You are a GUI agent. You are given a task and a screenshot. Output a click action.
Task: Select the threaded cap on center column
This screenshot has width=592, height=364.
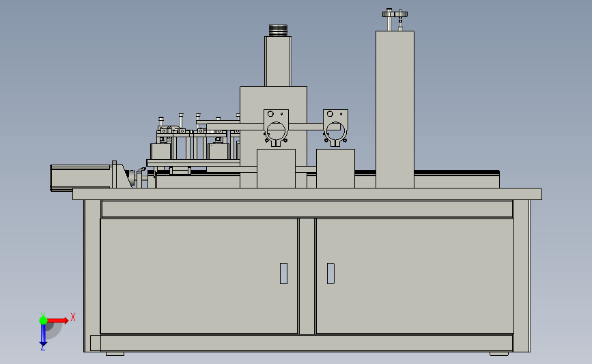(x=279, y=30)
